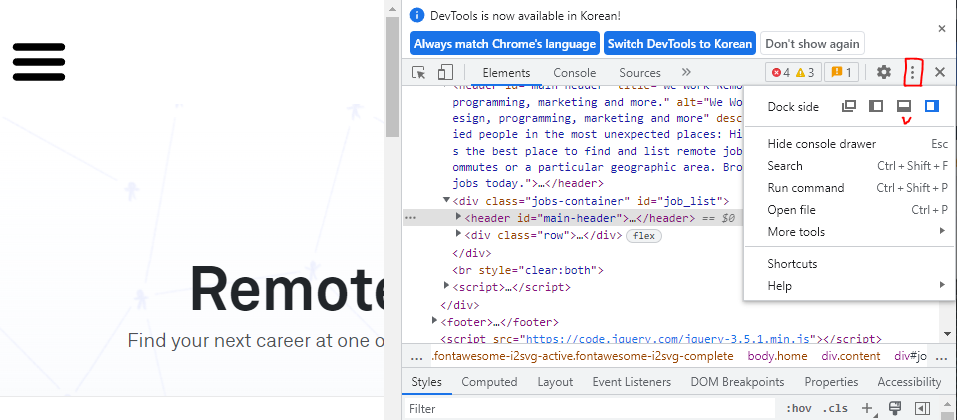Select Hide console drawer menu item

coord(847,144)
